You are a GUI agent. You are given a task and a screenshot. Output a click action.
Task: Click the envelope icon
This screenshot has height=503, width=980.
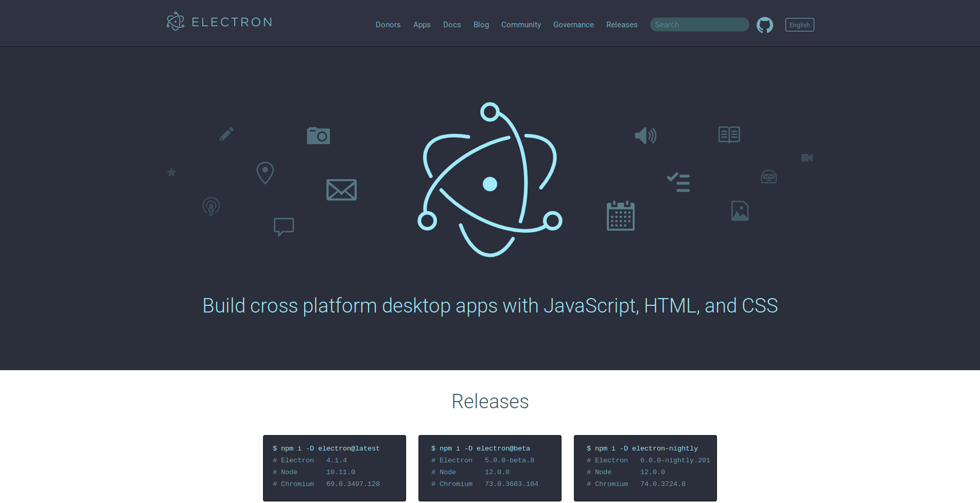click(x=341, y=189)
